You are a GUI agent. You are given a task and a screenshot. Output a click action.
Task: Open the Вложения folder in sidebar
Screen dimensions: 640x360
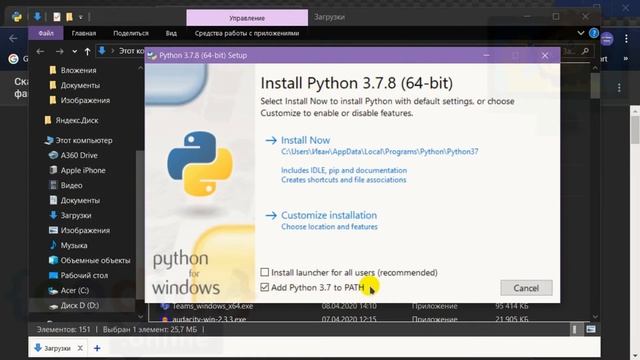click(78, 70)
